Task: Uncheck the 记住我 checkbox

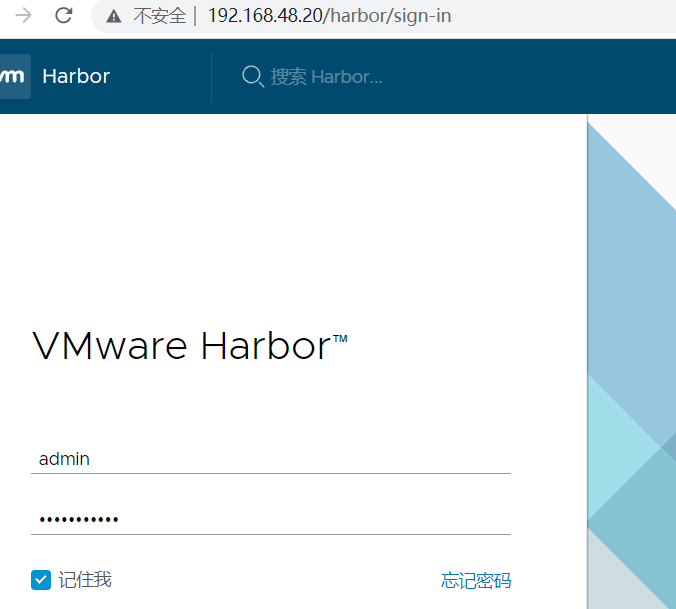Action: pos(41,580)
